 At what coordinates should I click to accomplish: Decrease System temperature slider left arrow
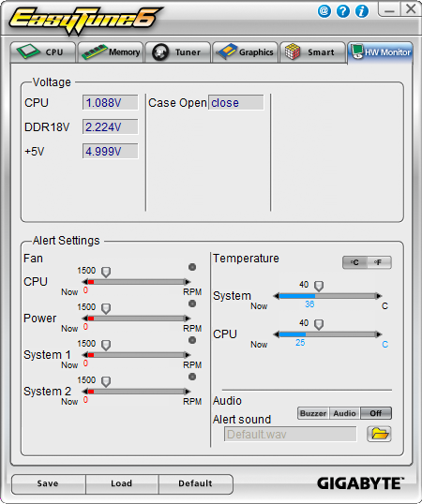click(x=276, y=296)
